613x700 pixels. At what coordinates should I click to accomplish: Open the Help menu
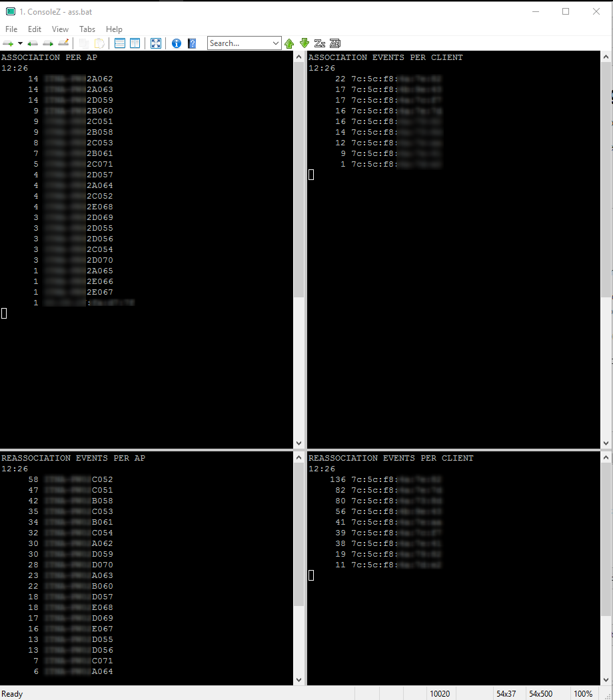114,29
